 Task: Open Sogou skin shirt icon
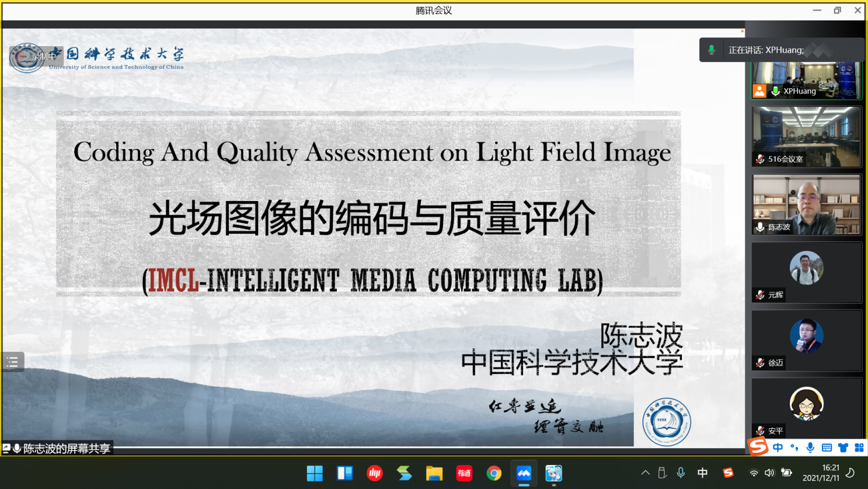843,448
